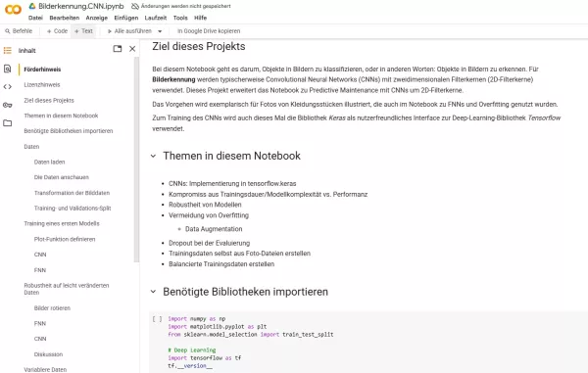Open Find and replace sidebar icon

point(8,69)
